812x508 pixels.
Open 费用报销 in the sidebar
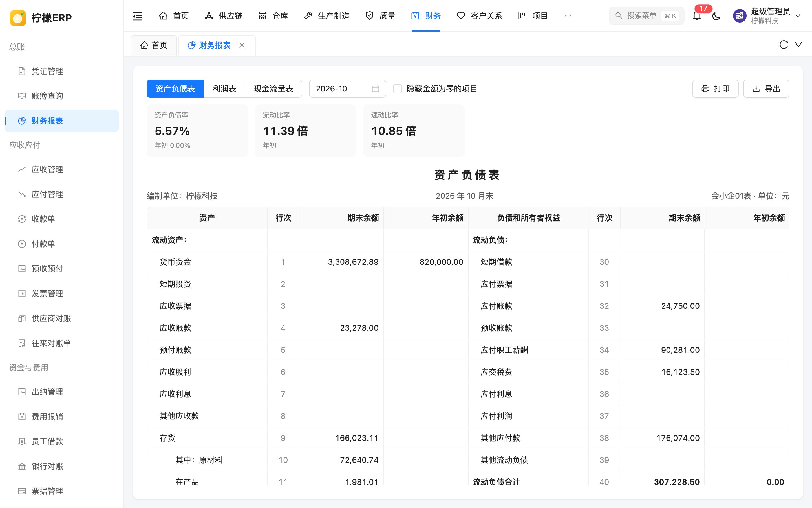[x=62, y=417]
